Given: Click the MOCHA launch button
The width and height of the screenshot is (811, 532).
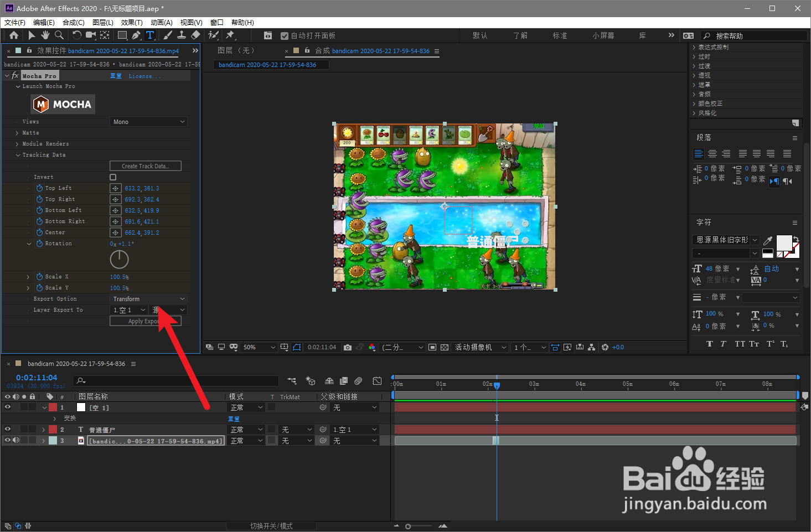Looking at the screenshot, I should 63,104.
